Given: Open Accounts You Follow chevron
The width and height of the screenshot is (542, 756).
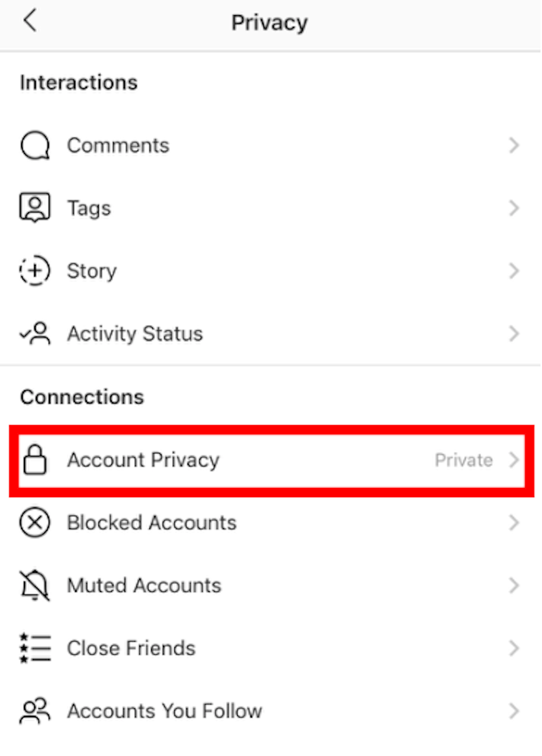Looking at the screenshot, I should click(514, 711).
